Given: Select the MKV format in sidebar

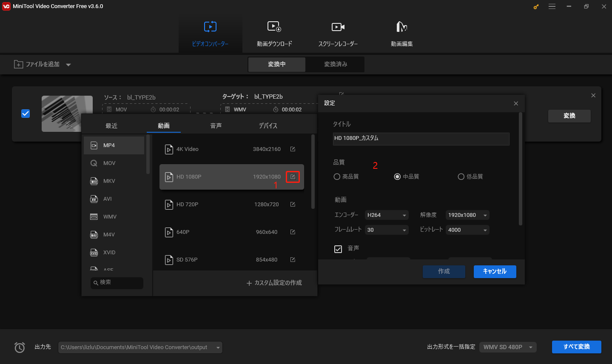Looking at the screenshot, I should tap(114, 181).
